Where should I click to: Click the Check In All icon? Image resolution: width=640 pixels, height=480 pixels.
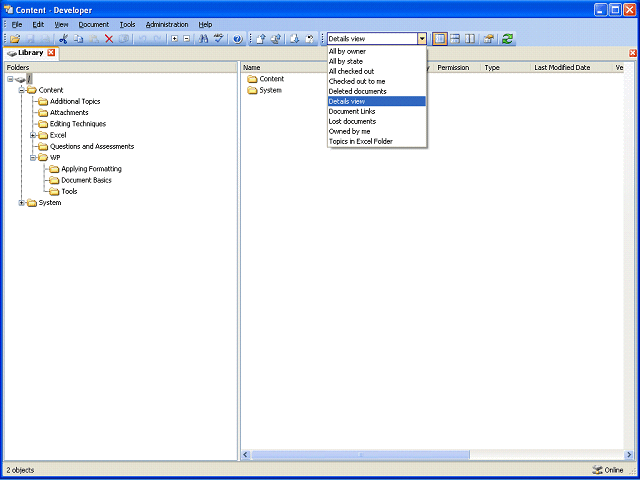[276, 39]
